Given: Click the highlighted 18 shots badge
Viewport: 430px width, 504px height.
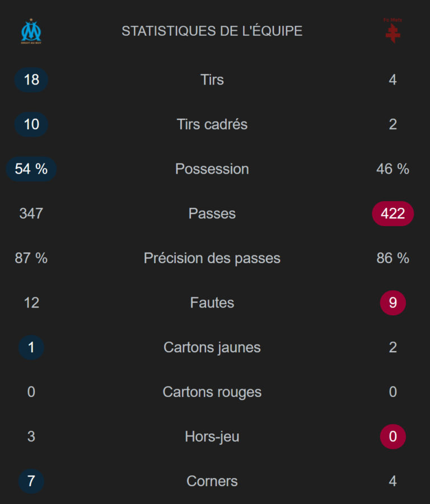Looking at the screenshot, I should [x=31, y=80].
